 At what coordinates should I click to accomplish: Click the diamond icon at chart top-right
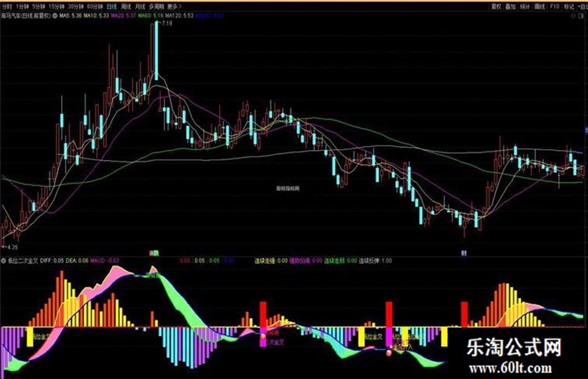(x=573, y=16)
